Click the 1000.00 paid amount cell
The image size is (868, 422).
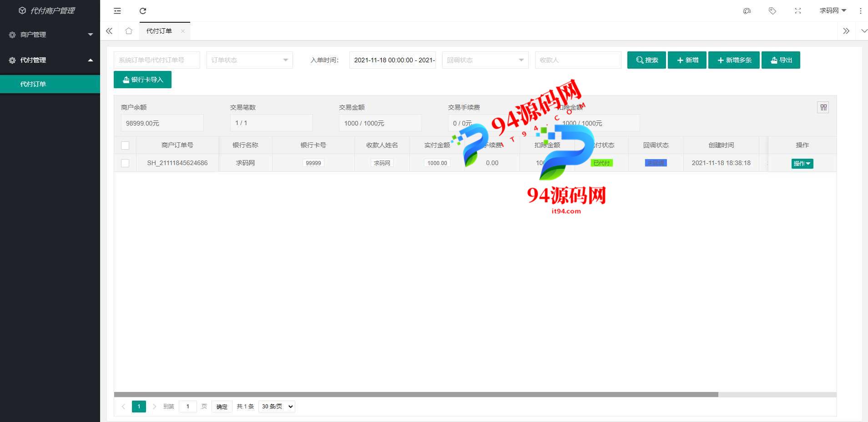[x=437, y=163]
